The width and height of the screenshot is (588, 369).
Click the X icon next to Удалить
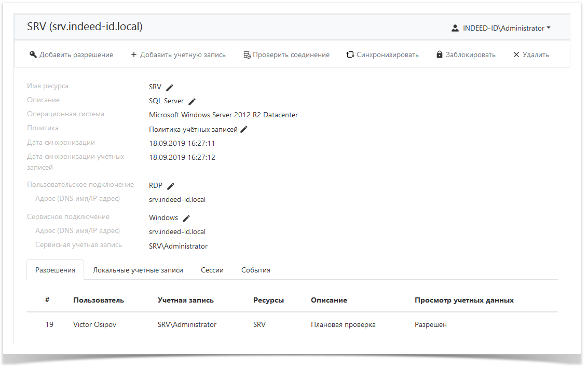tap(516, 53)
